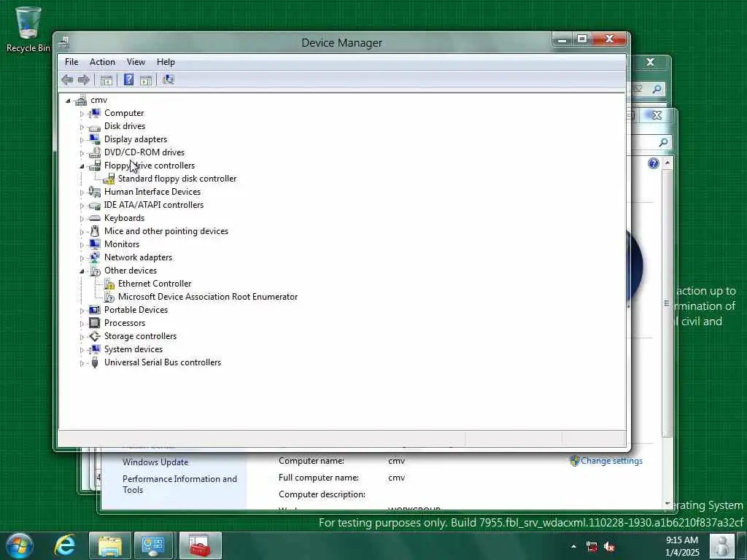Click Scan for hardware changes toolbar icon

tap(169, 79)
